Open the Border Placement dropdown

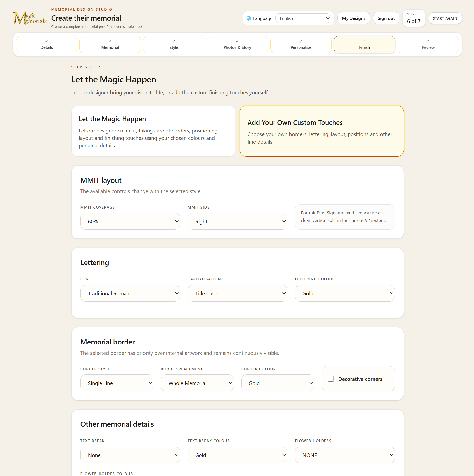pos(197,383)
